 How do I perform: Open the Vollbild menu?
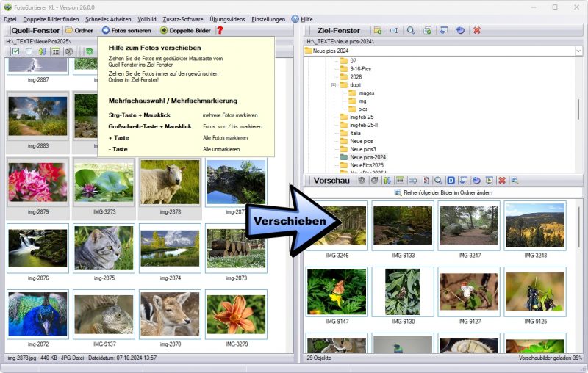pos(146,19)
